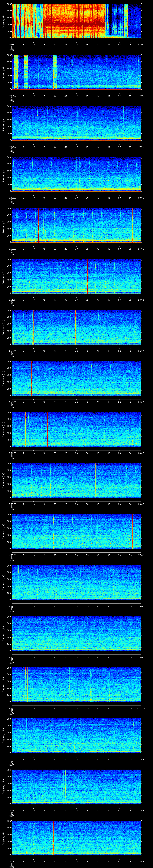Click the 9:57:00 start time label

tap(12, 606)
